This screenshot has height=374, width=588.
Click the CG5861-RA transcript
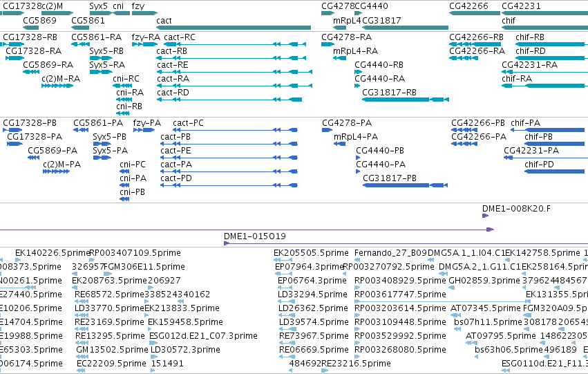80,44
